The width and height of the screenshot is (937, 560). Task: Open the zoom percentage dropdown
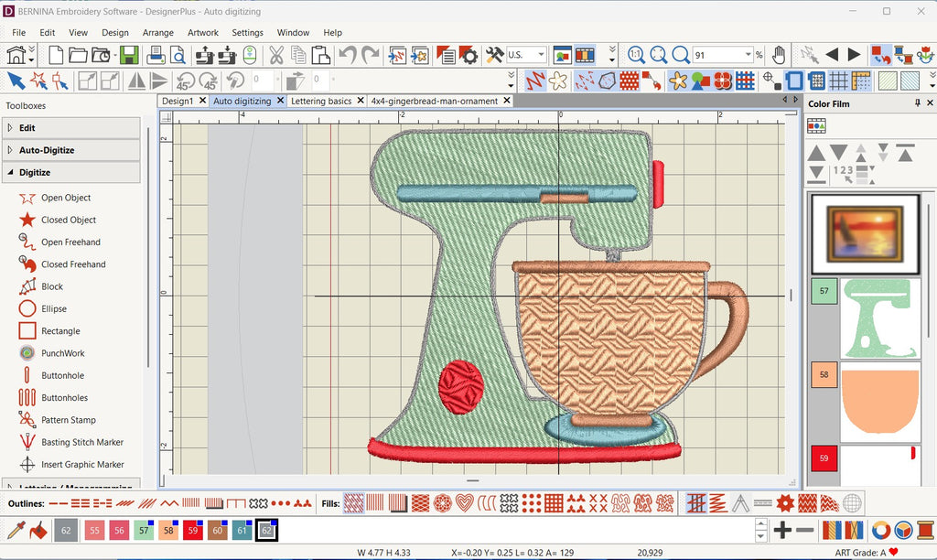pos(748,55)
